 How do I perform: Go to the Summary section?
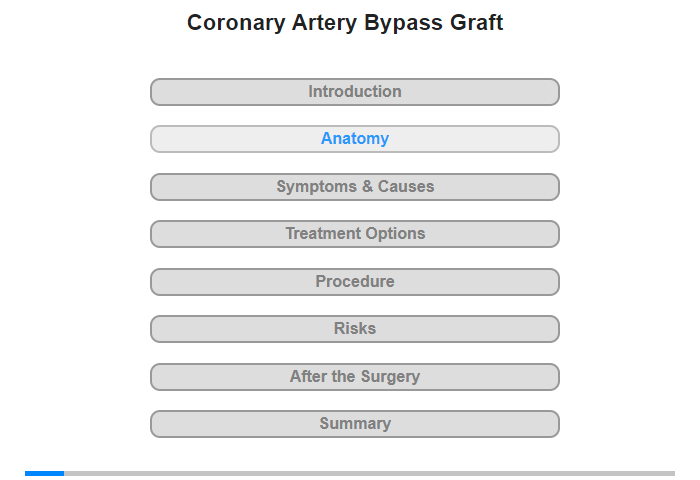tap(355, 424)
